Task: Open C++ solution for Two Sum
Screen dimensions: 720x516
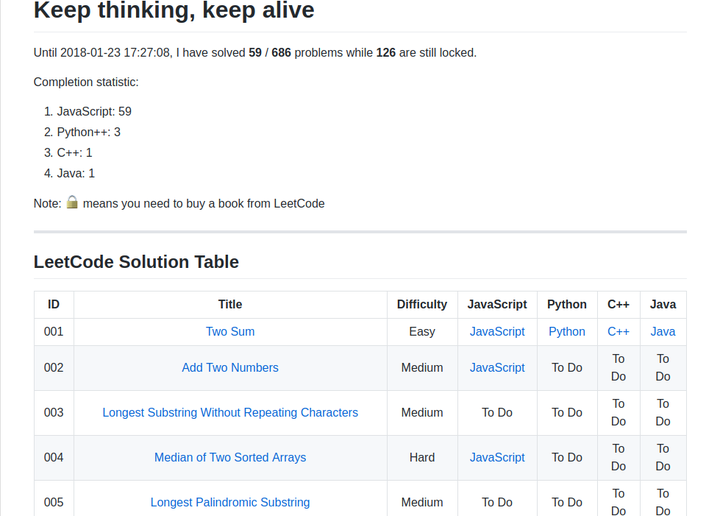Action: coord(618,331)
